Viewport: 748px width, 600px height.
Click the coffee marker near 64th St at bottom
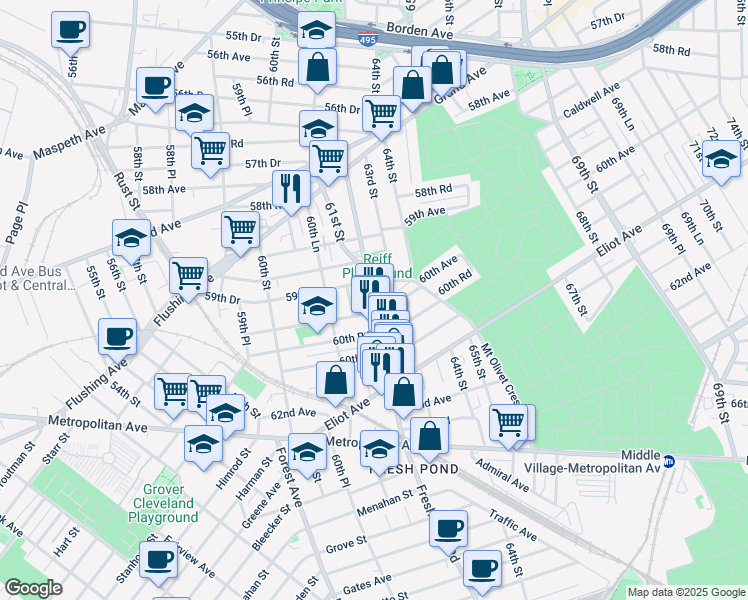482,567
